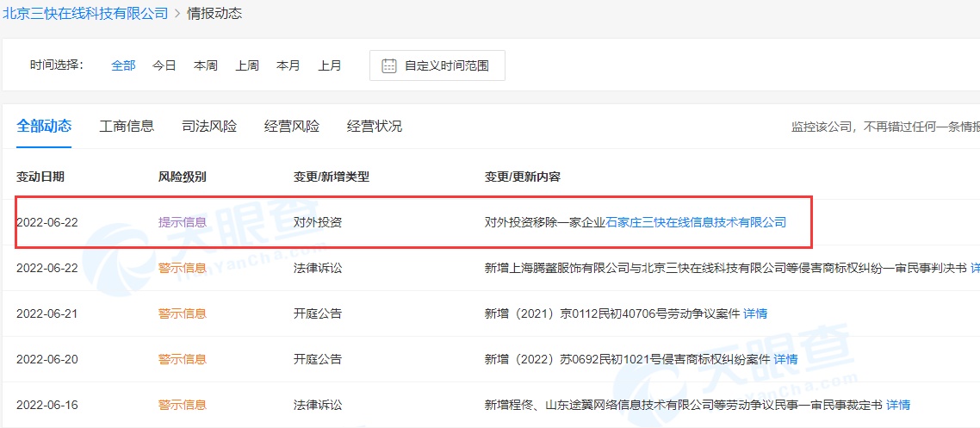This screenshot has height=428, width=980.
Task: Click 警示信息 label in 2022-06-21 row
Action: [182, 313]
